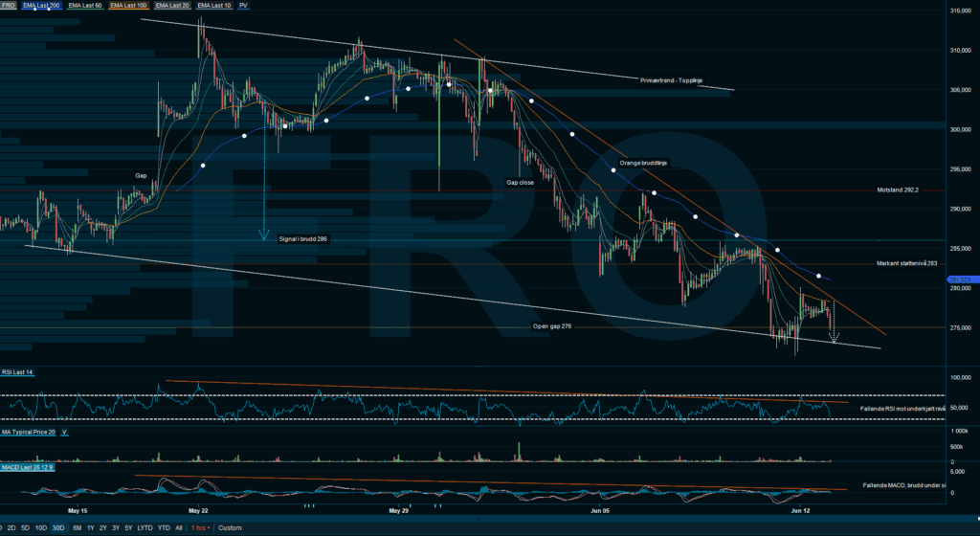Select the MA Typical Price 20 label
The width and height of the screenshot is (980, 536).
(x=29, y=433)
